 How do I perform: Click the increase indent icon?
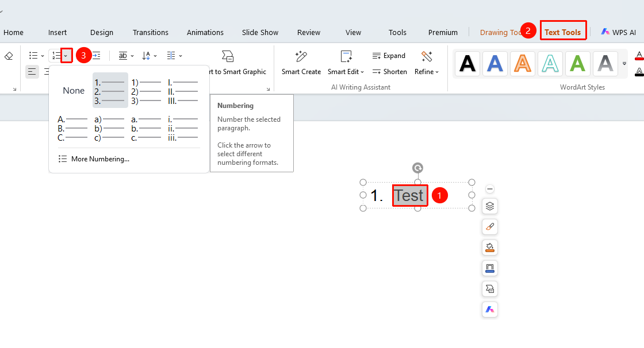96,55
